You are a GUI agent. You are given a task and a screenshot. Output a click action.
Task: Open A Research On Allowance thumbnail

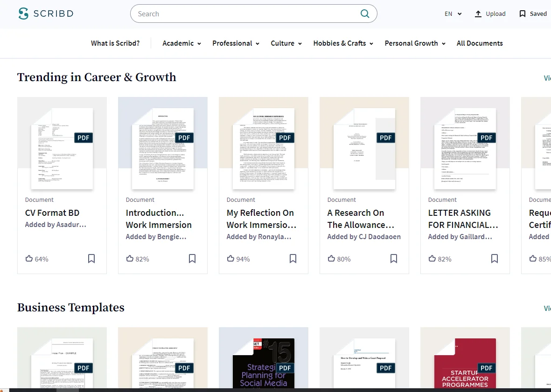pos(364,148)
